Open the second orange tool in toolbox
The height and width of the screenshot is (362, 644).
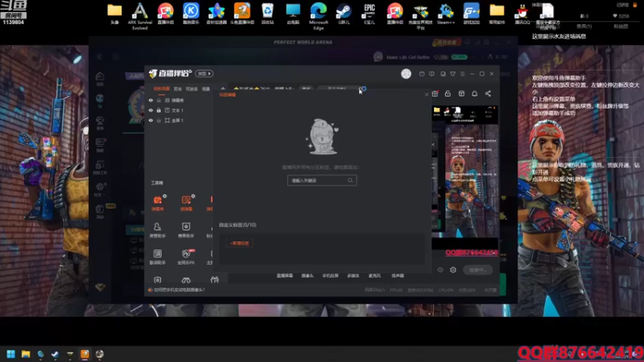click(186, 204)
